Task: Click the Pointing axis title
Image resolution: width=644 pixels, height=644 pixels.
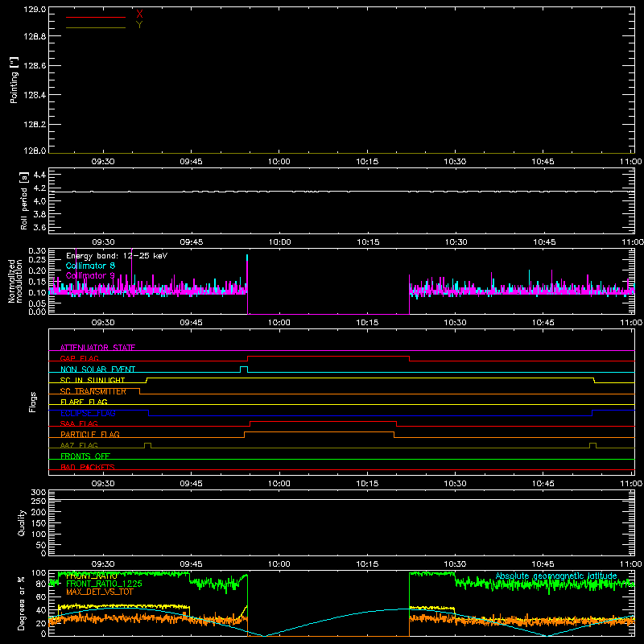Action: pyautogui.click(x=14, y=80)
